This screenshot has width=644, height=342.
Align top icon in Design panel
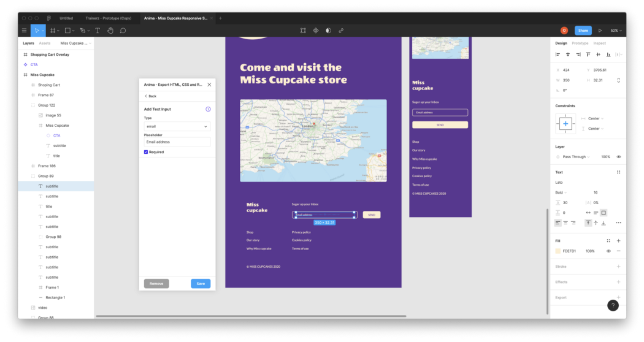click(588, 54)
